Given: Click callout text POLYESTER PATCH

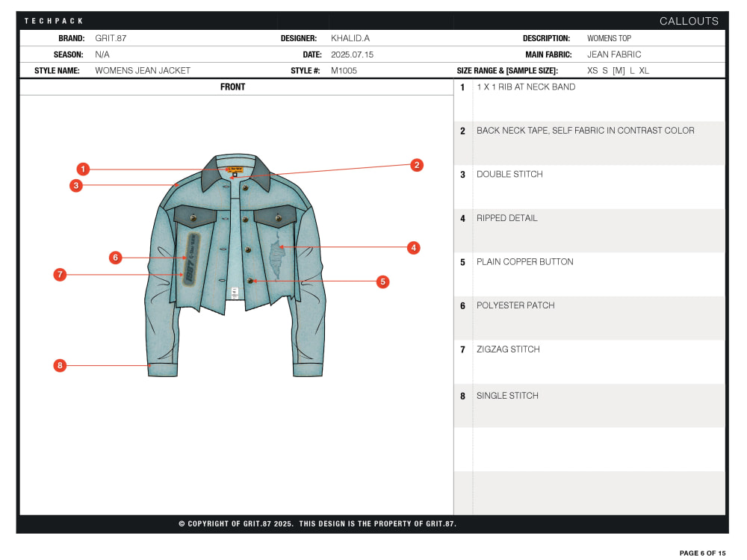Looking at the screenshot, I should (x=515, y=305).
